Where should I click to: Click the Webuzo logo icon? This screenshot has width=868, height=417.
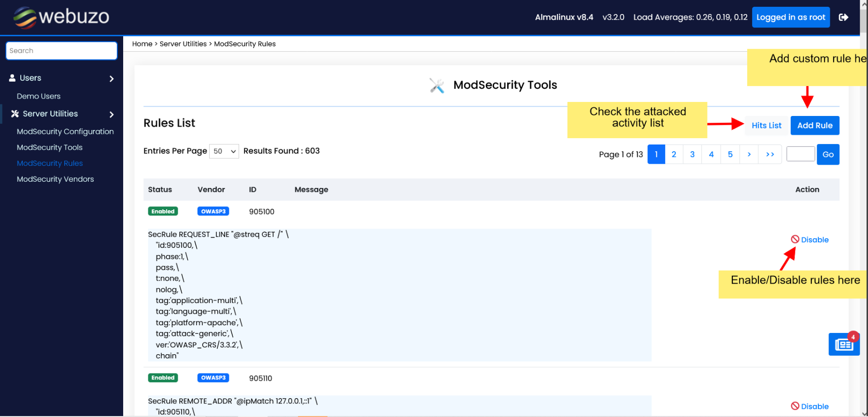(25, 18)
